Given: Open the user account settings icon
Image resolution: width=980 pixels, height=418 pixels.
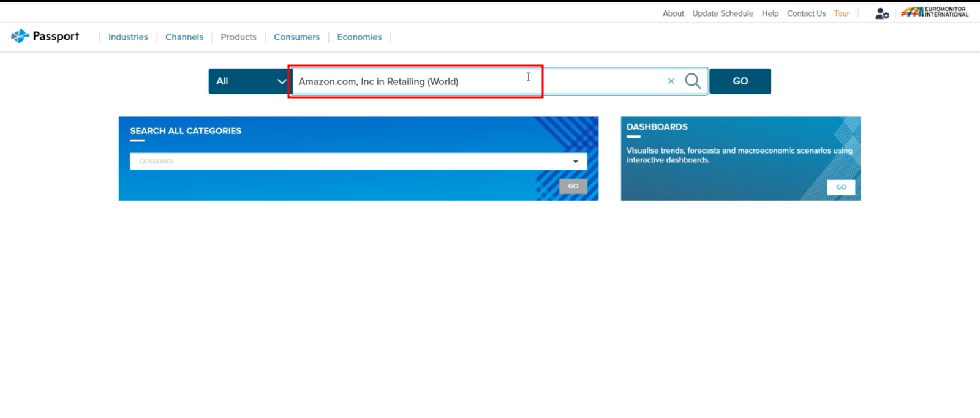Looking at the screenshot, I should coord(881,13).
